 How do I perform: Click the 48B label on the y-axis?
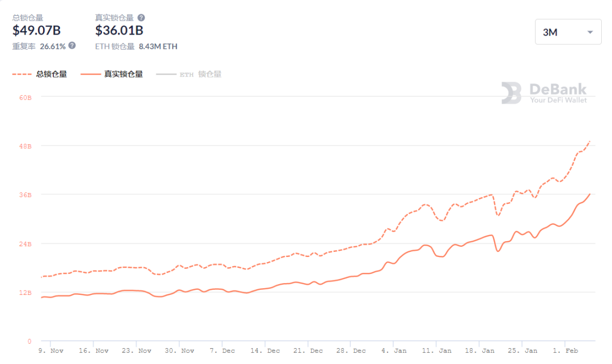pos(25,146)
